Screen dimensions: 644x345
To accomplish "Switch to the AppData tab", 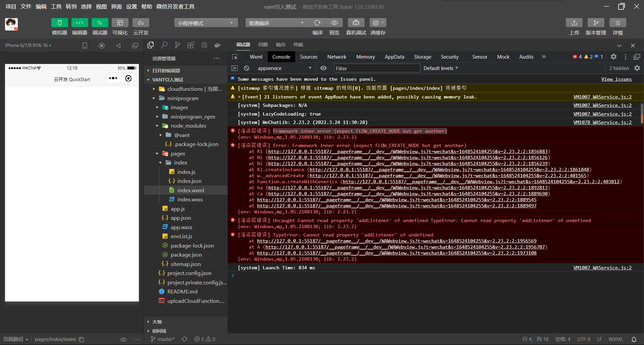I will 394,57.
